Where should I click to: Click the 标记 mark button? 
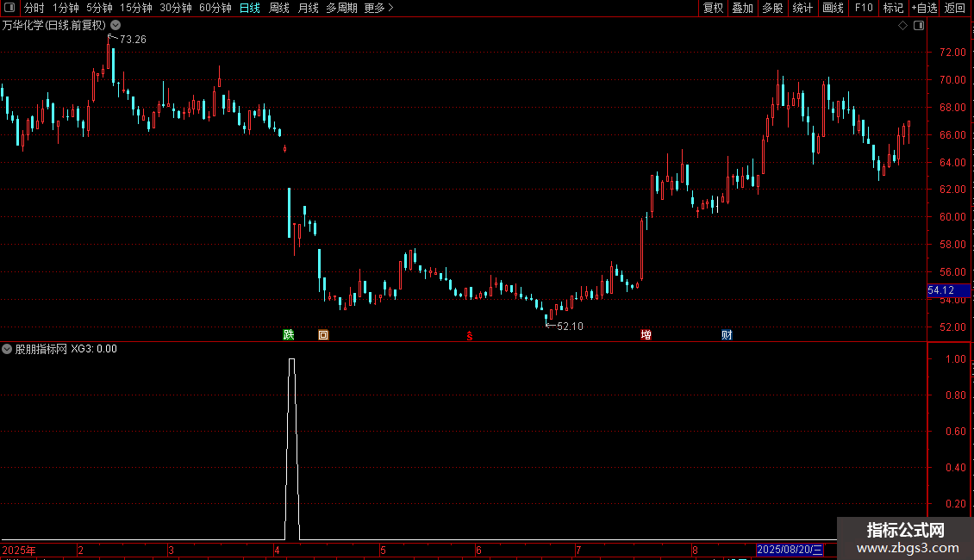tap(893, 8)
